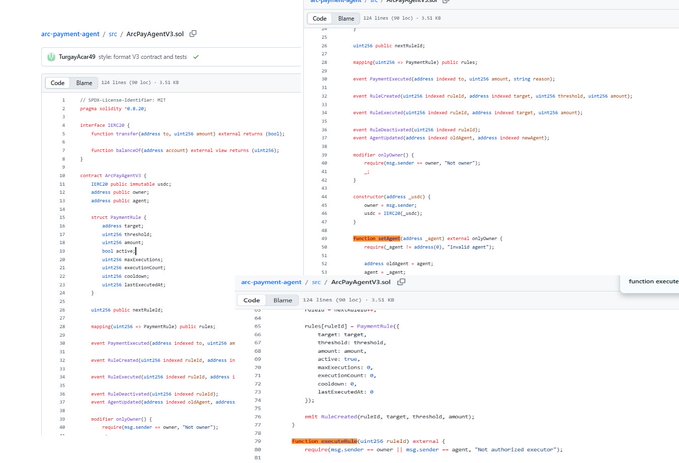This screenshot has width=679, height=463.
Task: Click 'event PaymentExecuted' line in top-right pane
Action: point(454,79)
